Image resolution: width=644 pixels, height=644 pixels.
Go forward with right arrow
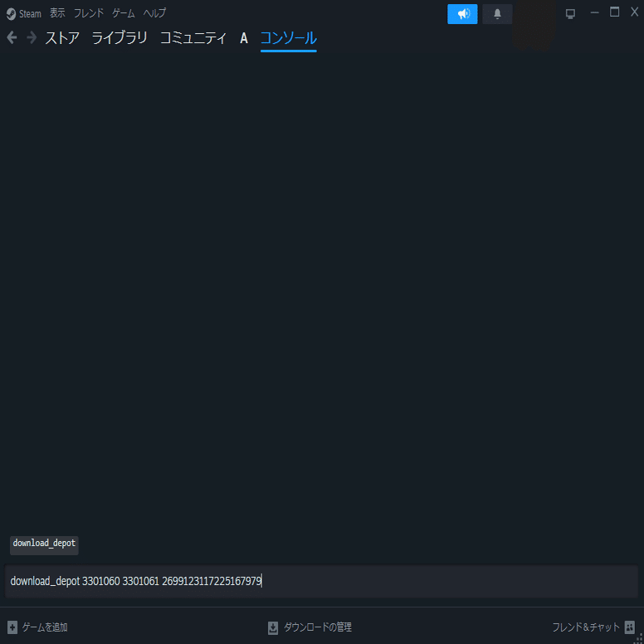[x=32, y=38]
